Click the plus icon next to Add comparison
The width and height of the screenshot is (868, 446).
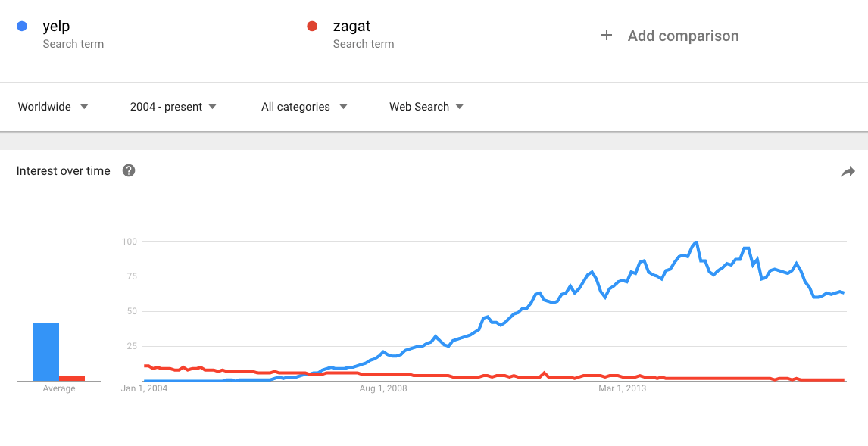tap(606, 35)
